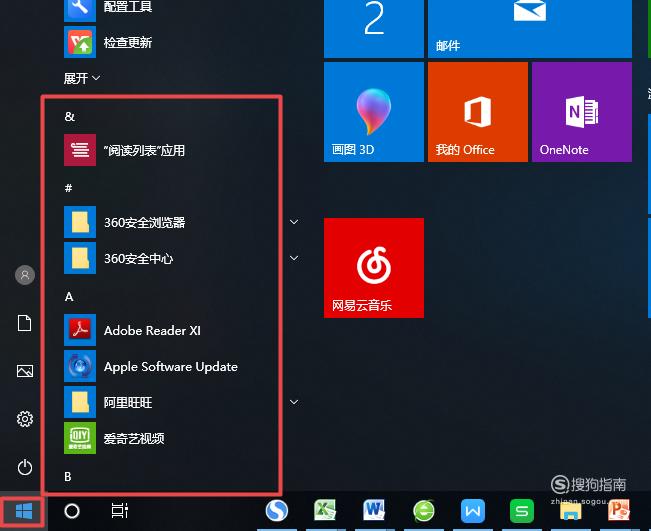Open Pictures from the Start sidebar

pyautogui.click(x=25, y=371)
